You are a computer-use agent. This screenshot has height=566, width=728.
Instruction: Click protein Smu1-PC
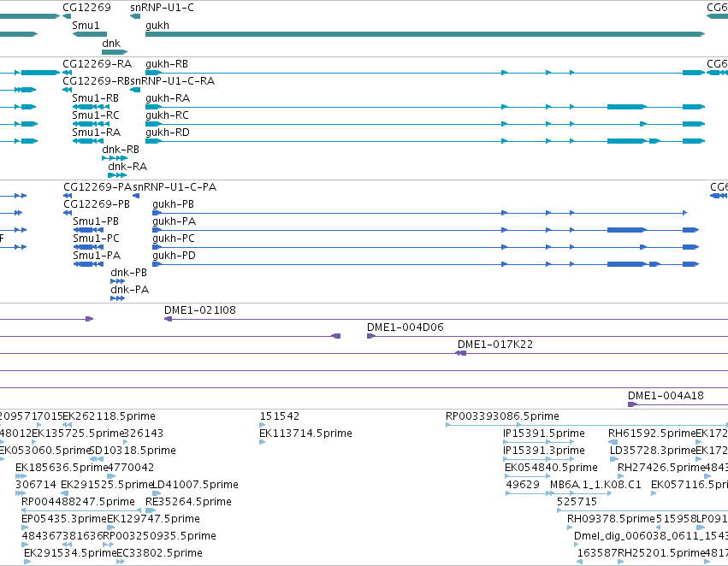(x=88, y=247)
